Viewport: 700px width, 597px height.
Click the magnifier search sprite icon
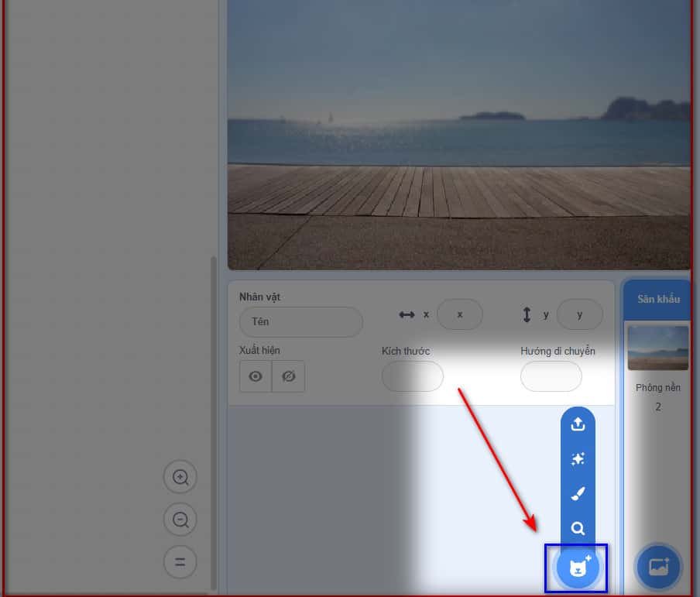tap(578, 529)
